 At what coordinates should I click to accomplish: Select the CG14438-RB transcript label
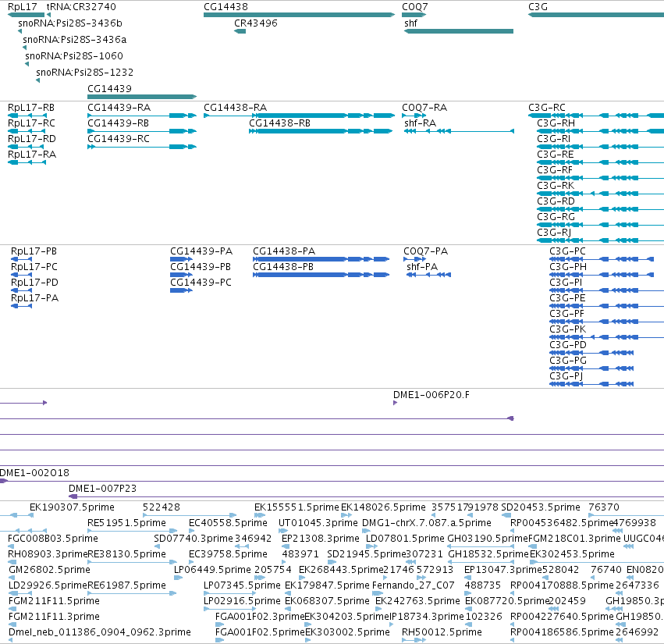(x=279, y=123)
